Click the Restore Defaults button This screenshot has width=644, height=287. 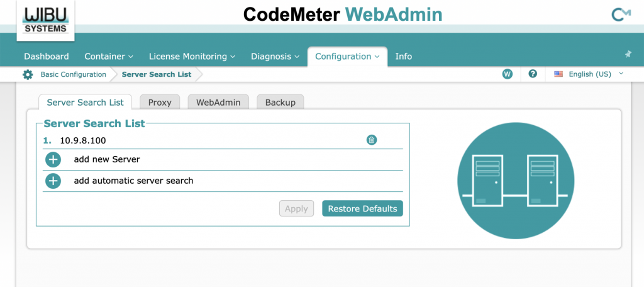click(363, 208)
